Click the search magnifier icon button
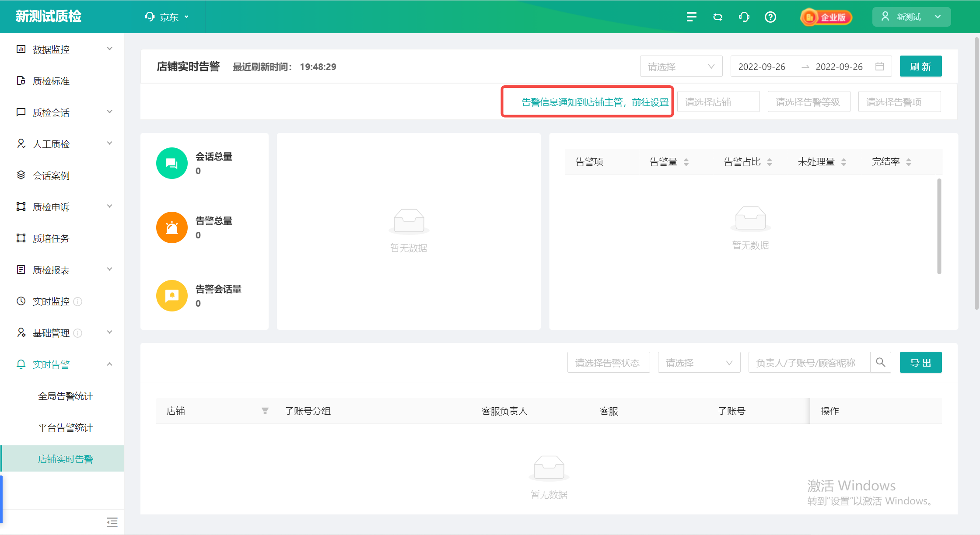The height and width of the screenshot is (535, 980). (881, 362)
